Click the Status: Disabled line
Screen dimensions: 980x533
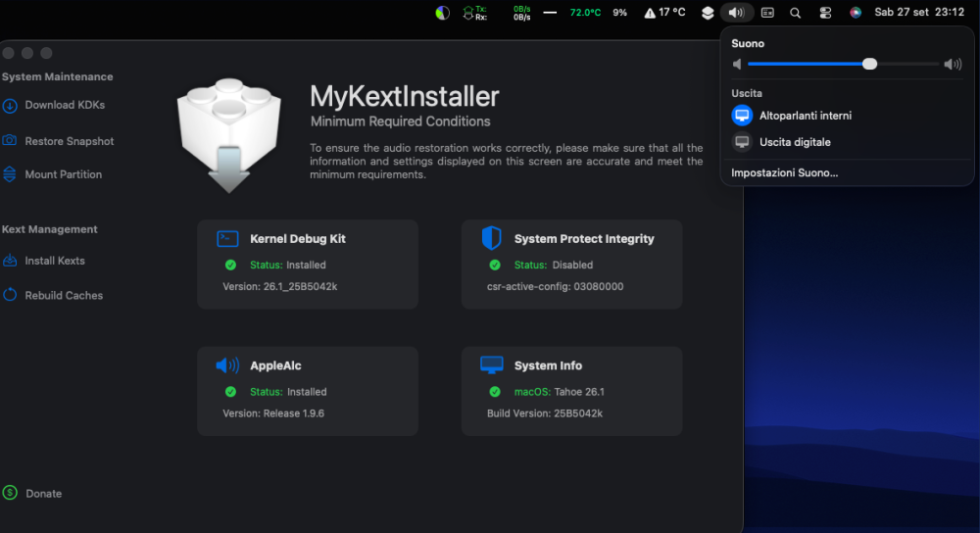[x=553, y=265]
